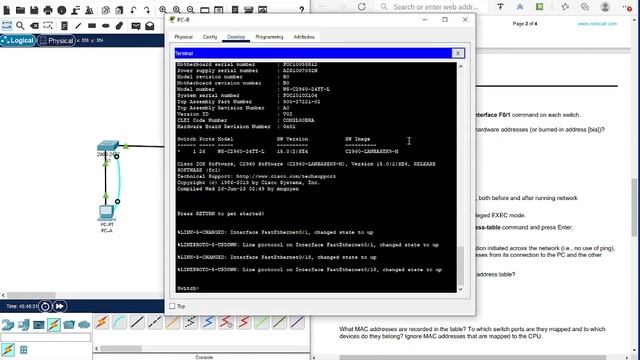Switch to Physical workspace view

[x=56, y=40]
